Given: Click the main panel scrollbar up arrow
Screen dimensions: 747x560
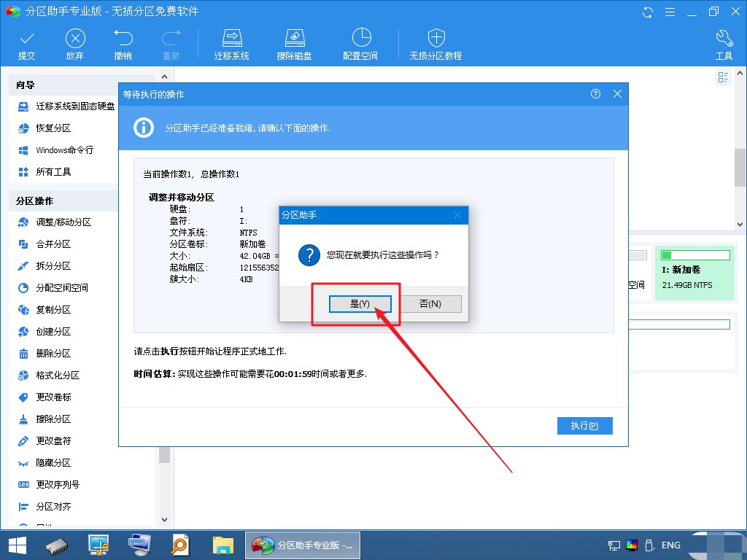Looking at the screenshot, I should 740,74.
